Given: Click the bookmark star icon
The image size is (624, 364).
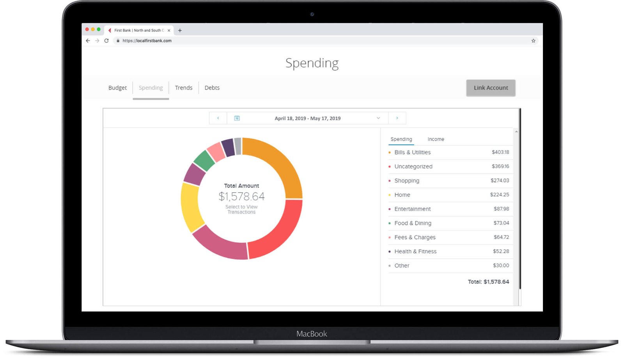Looking at the screenshot, I should (533, 41).
